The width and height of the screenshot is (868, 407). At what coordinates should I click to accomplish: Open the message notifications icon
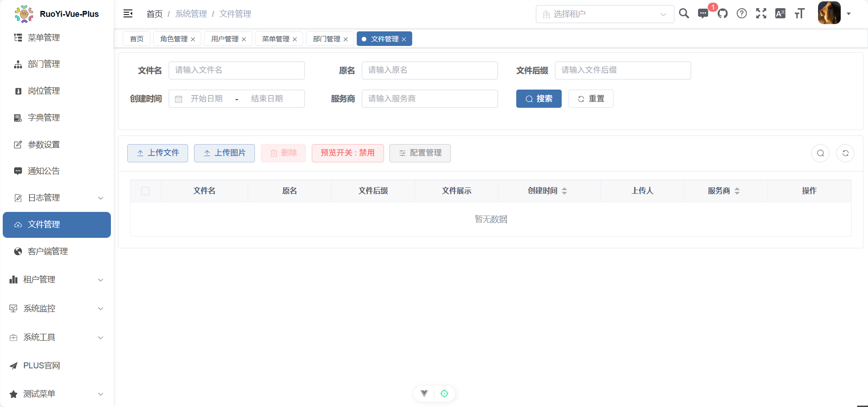[x=703, y=14]
